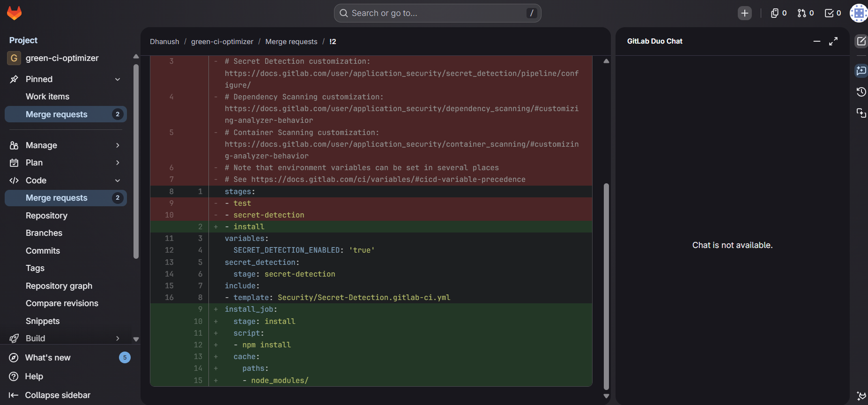
Task: Click the Code section icon
Action: (14, 180)
